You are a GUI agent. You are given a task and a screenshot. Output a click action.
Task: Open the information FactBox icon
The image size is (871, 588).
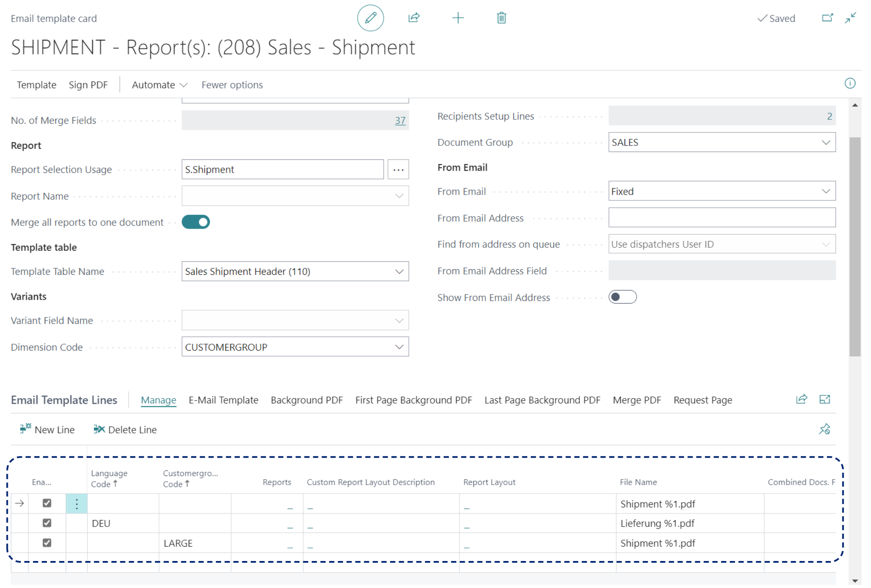click(850, 83)
